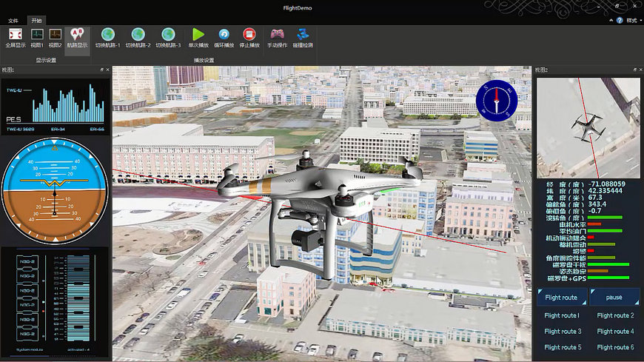Click the 播放设置 group label
This screenshot has height=362, width=644.
click(x=204, y=60)
